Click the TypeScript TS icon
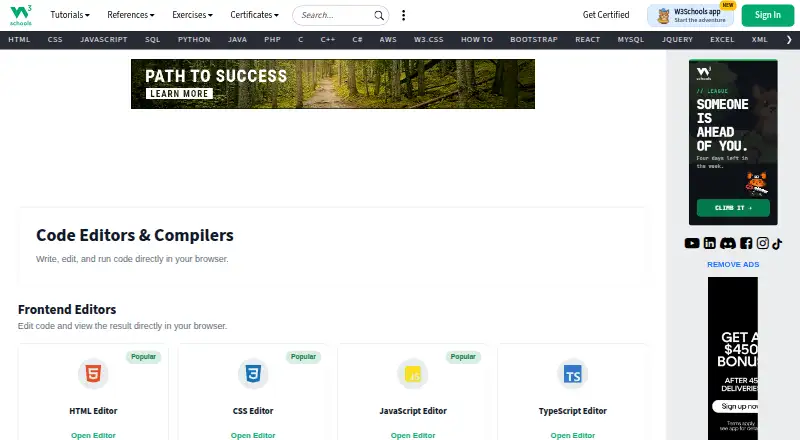Image resolution: width=800 pixels, height=440 pixels. pyautogui.click(x=572, y=374)
